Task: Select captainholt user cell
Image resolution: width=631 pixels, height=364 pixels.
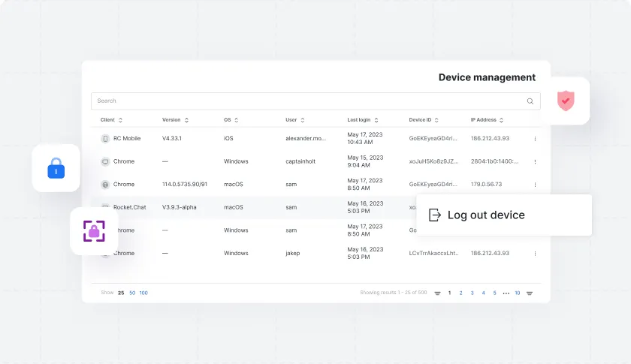Action: [300, 161]
